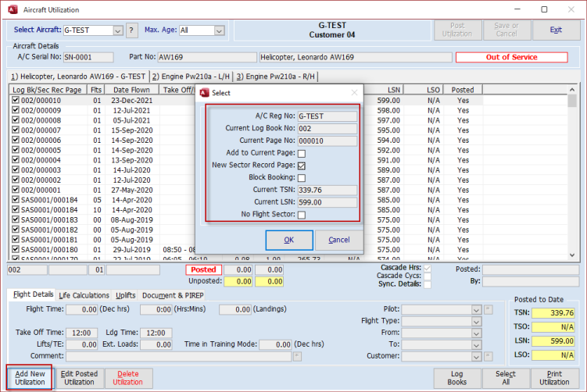The height and width of the screenshot is (392, 587).
Task: Click the Current Page No field
Action: [x=327, y=141]
